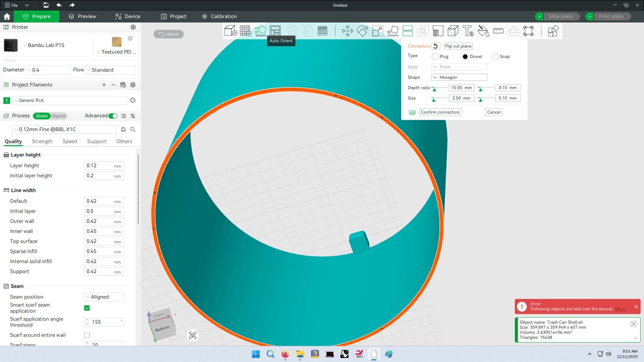The width and height of the screenshot is (644, 362).
Task: Select the Plug connector type
Action: tap(435, 57)
